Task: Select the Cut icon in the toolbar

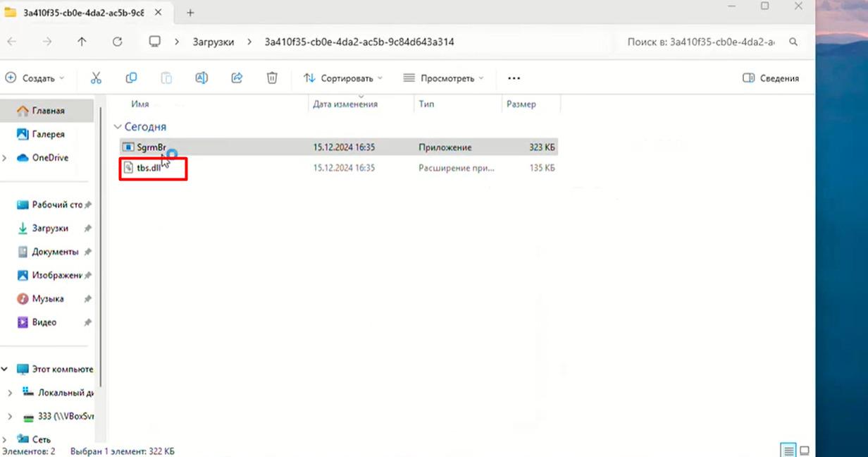Action: point(96,78)
